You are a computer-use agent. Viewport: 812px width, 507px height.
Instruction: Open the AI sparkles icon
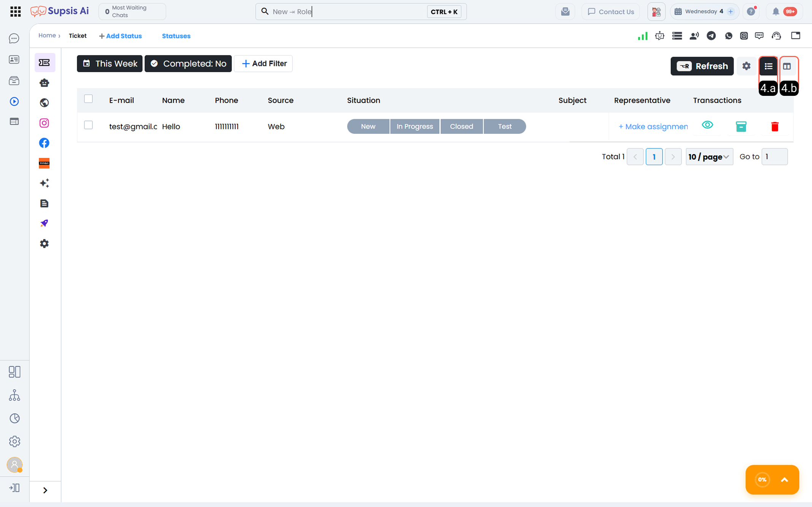(44, 183)
